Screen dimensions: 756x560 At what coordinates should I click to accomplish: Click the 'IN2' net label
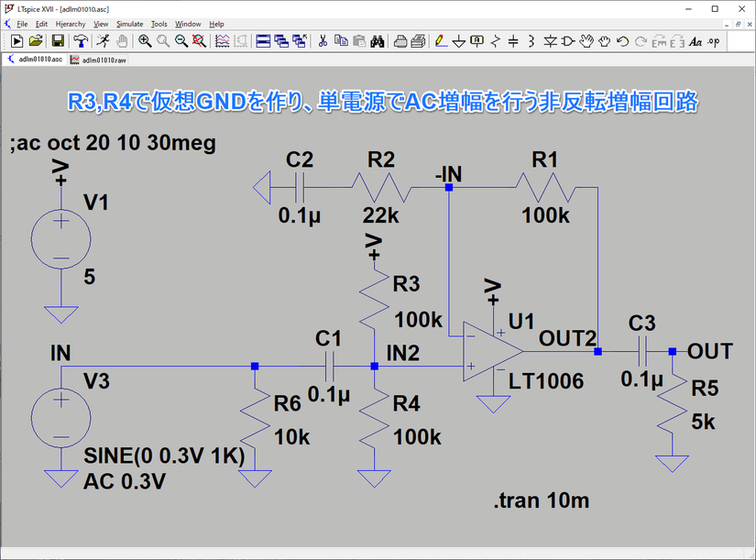coord(403,353)
